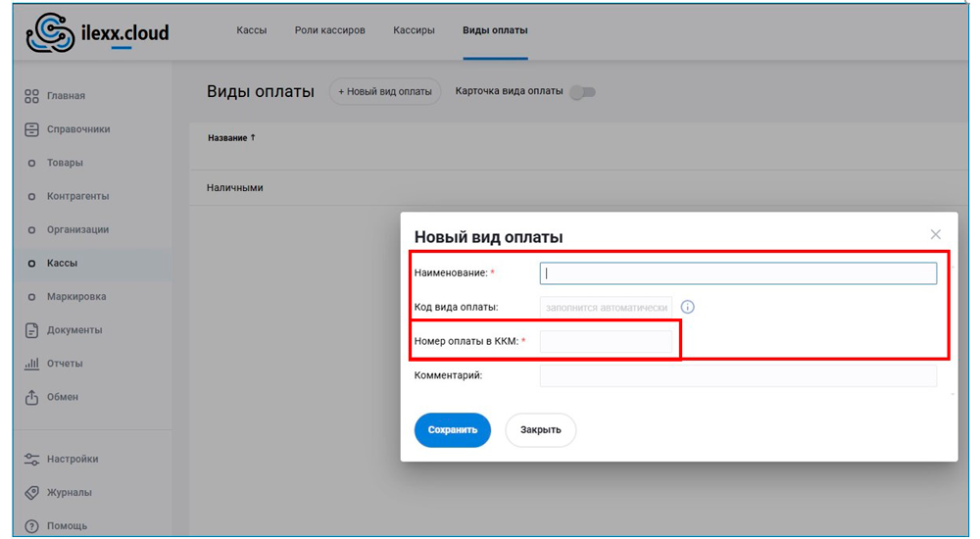Open Настройки sliders icon

point(31,459)
